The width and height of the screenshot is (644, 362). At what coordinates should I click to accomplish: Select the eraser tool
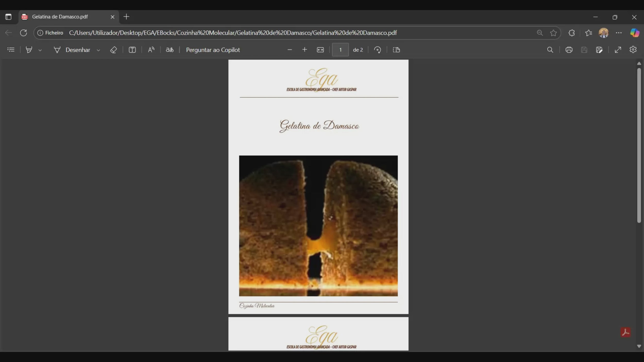(113, 50)
